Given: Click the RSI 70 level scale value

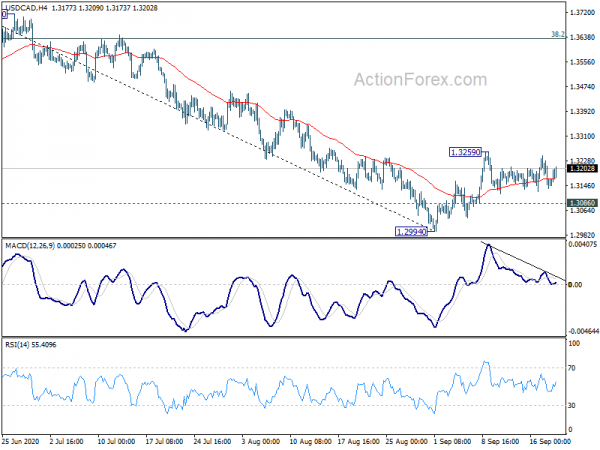Looking at the screenshot, I should tap(572, 368).
